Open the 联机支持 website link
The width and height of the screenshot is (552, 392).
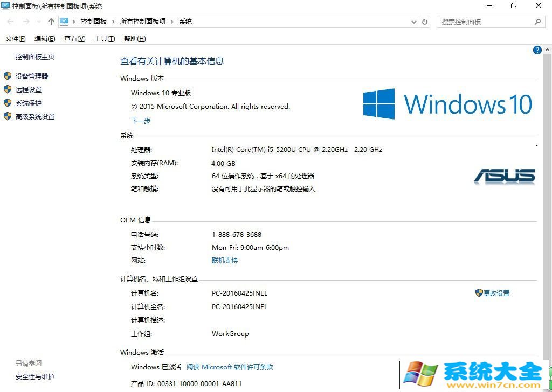(225, 261)
